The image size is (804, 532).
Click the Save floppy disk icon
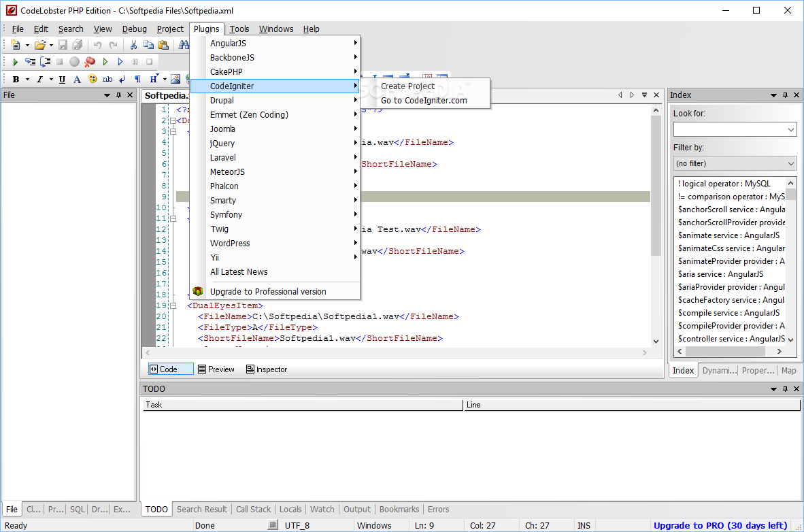coord(63,45)
